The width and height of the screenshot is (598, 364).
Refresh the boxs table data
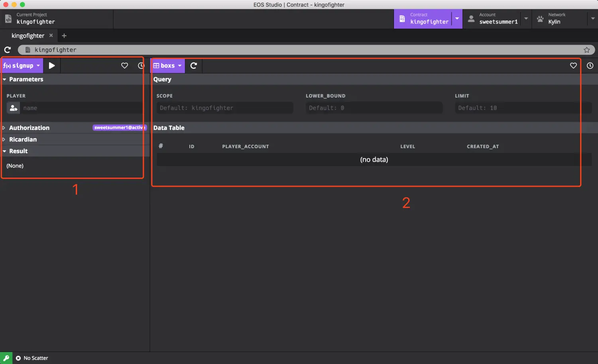click(x=194, y=66)
